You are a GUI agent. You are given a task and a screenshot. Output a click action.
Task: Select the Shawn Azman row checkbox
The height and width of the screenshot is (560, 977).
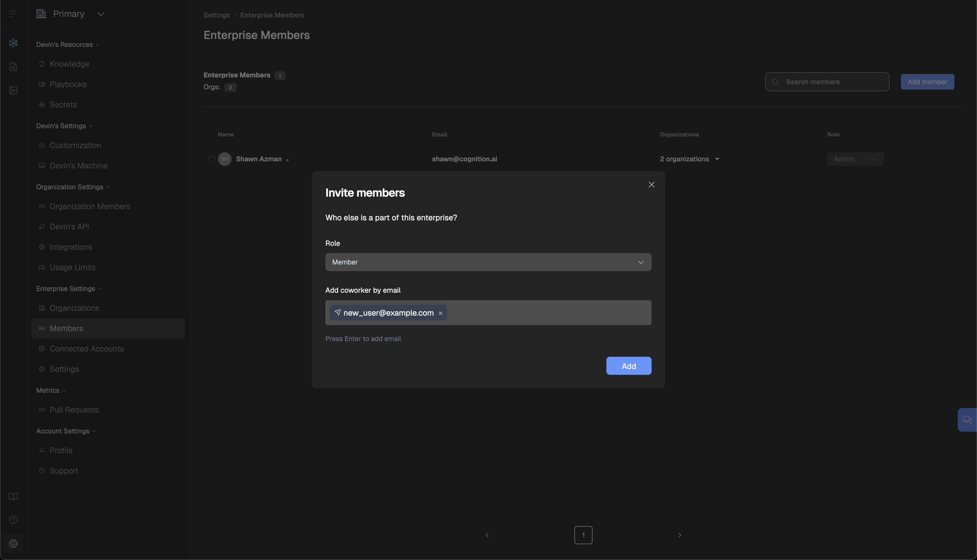pos(211,159)
